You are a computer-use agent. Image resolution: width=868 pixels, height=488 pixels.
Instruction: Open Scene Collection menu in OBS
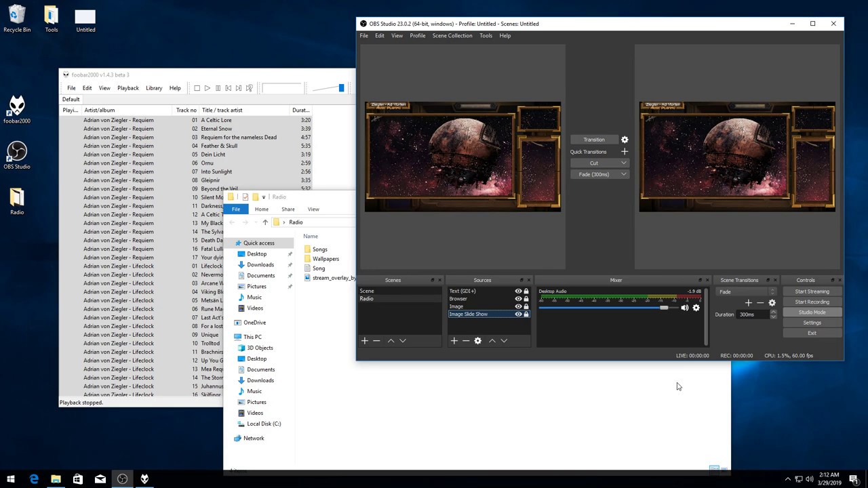tap(452, 35)
